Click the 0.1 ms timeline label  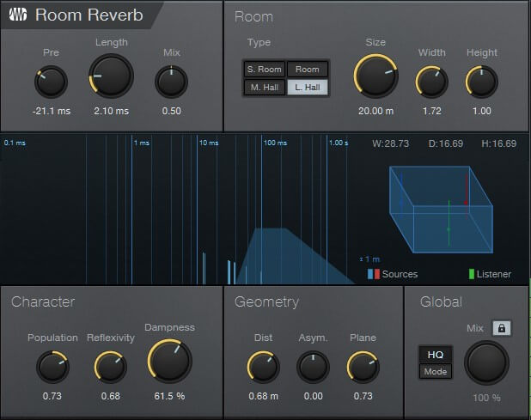15,143
